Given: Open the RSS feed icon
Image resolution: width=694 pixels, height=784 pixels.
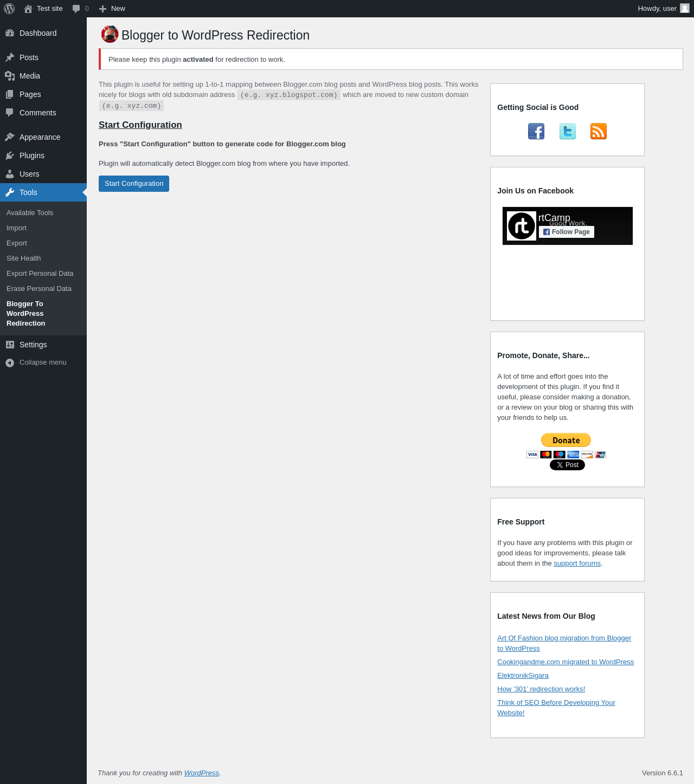Looking at the screenshot, I should (599, 131).
